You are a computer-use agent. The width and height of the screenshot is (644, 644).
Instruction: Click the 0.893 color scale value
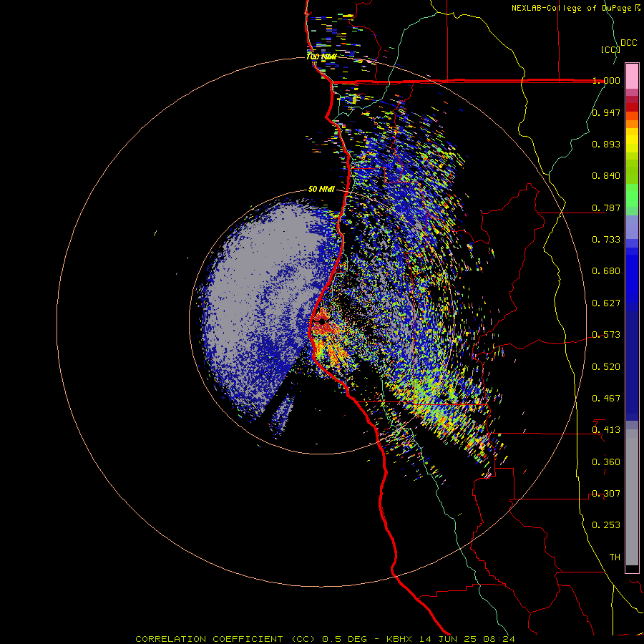(606, 144)
